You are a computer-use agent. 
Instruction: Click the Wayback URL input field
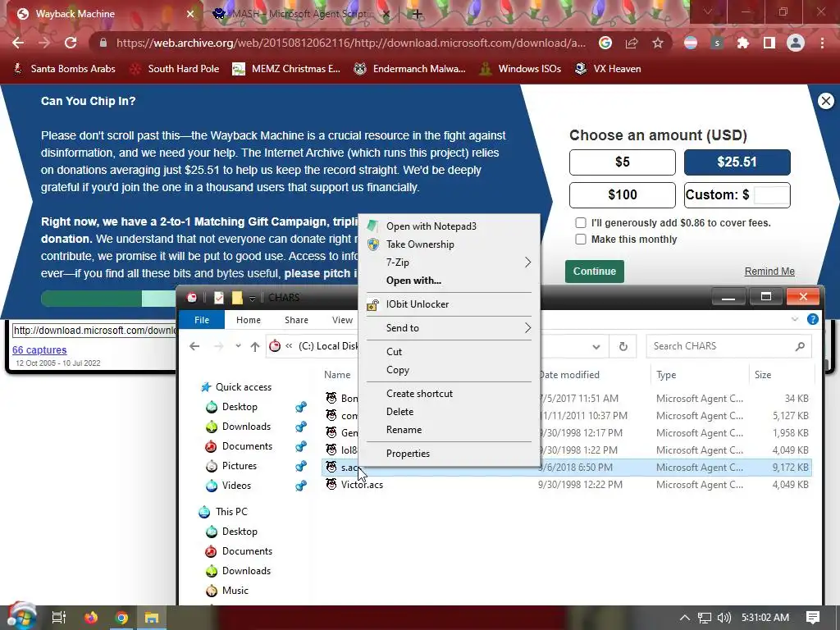coord(94,331)
